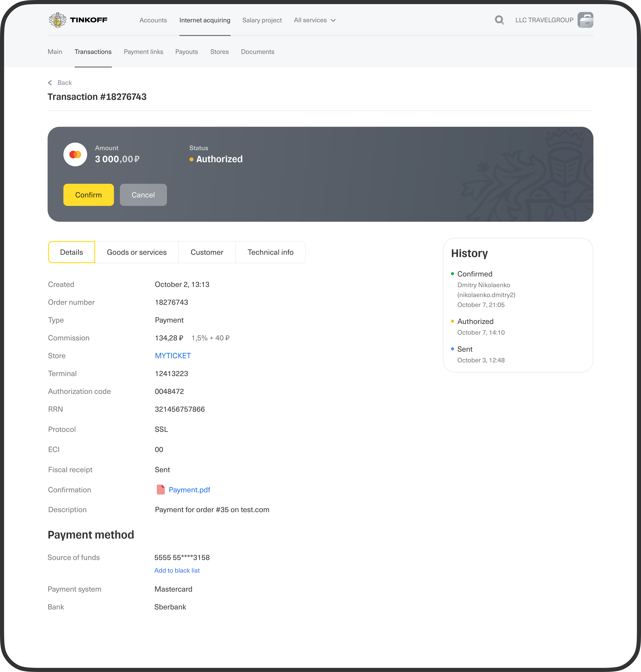Viewport: 641px width, 672px height.
Task: Go to Salary project
Action: click(x=262, y=20)
